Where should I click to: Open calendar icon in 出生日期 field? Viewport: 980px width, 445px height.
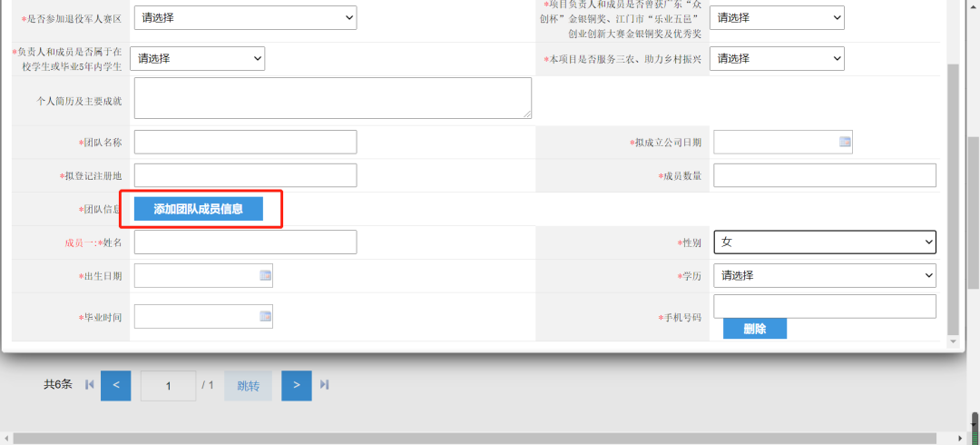pos(265,275)
